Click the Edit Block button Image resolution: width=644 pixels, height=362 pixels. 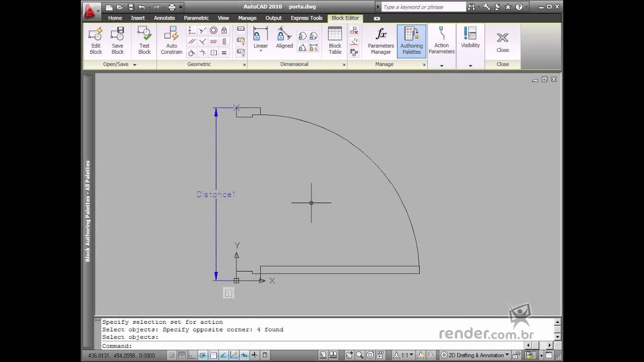point(96,41)
